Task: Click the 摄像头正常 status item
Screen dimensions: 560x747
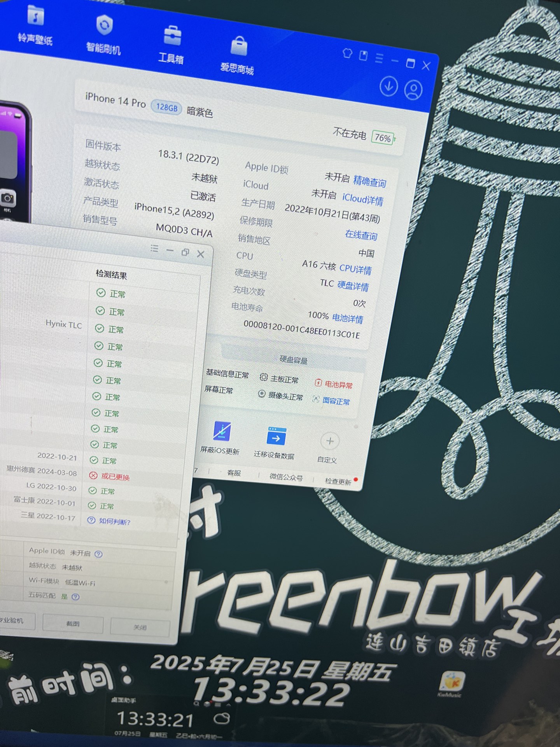Action: point(280,395)
